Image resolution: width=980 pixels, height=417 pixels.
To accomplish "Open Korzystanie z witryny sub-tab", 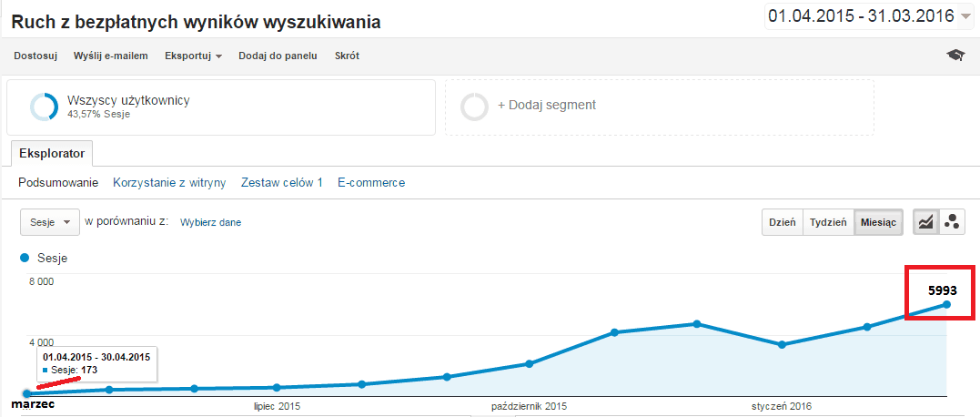I will click(169, 183).
